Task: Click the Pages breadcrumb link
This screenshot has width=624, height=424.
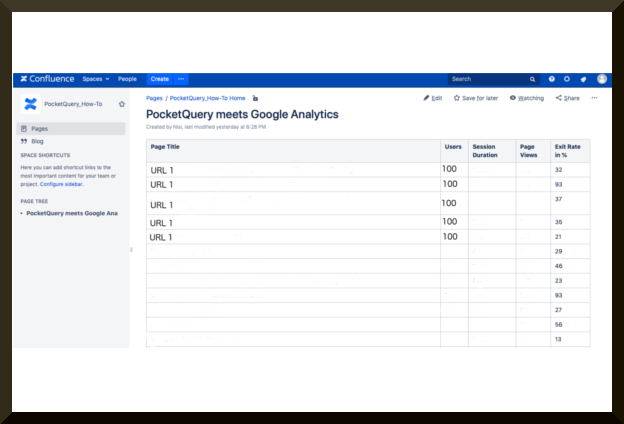Action: (154, 98)
